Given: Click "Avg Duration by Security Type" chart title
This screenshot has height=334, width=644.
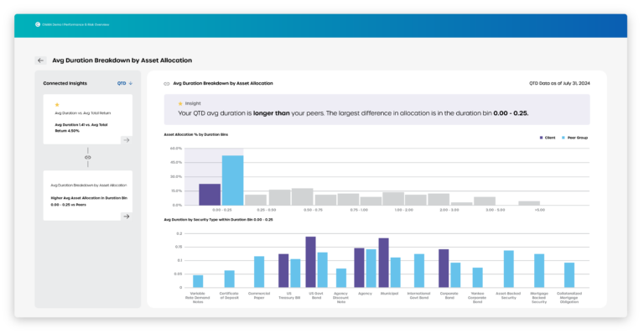Looking at the screenshot, I should pyautogui.click(x=219, y=220).
